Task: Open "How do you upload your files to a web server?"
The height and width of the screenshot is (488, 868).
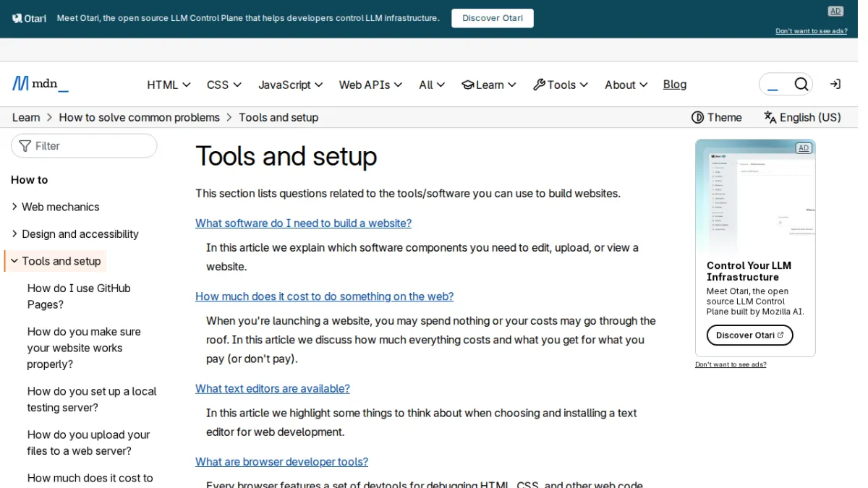Action: tap(88, 442)
